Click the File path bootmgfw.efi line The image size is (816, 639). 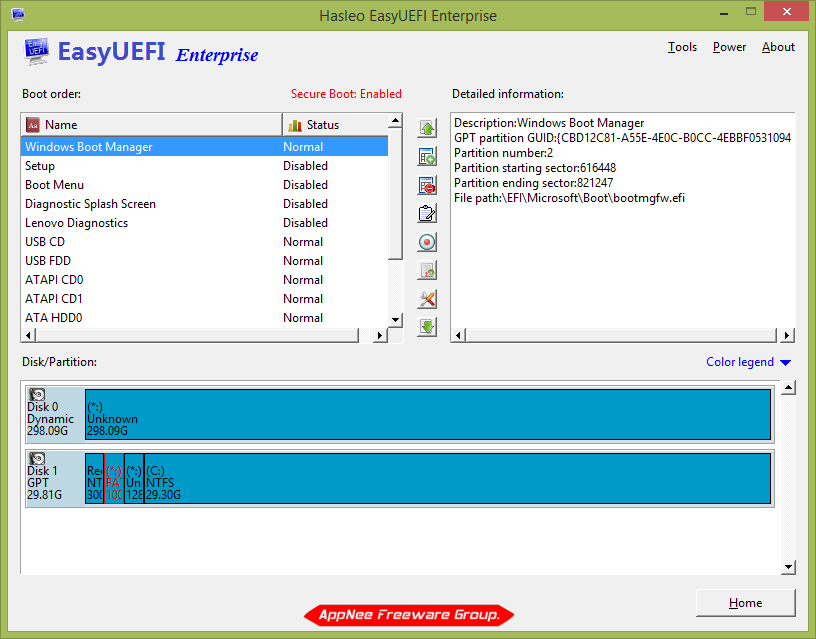coord(569,198)
